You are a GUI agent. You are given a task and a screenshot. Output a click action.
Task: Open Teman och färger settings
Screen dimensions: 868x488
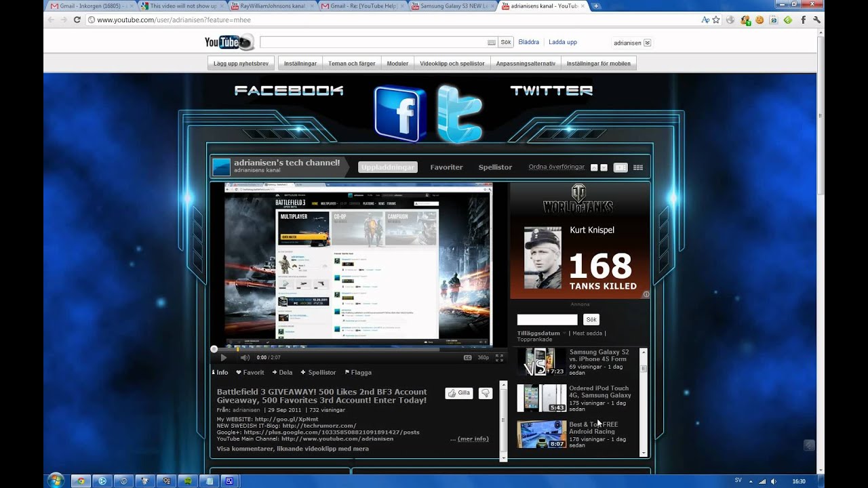tap(352, 63)
